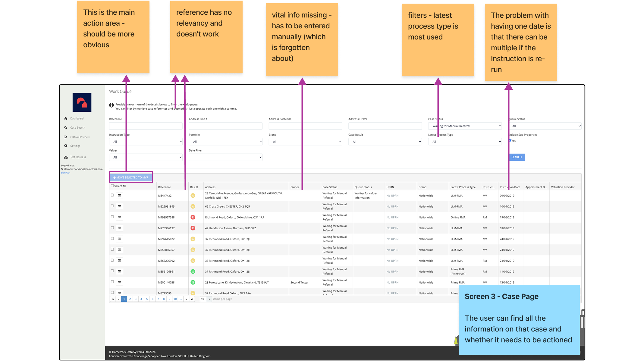Viewport: 644px width, 361px height.
Task: Open the details icon for case M867295992
Action: (x=119, y=261)
